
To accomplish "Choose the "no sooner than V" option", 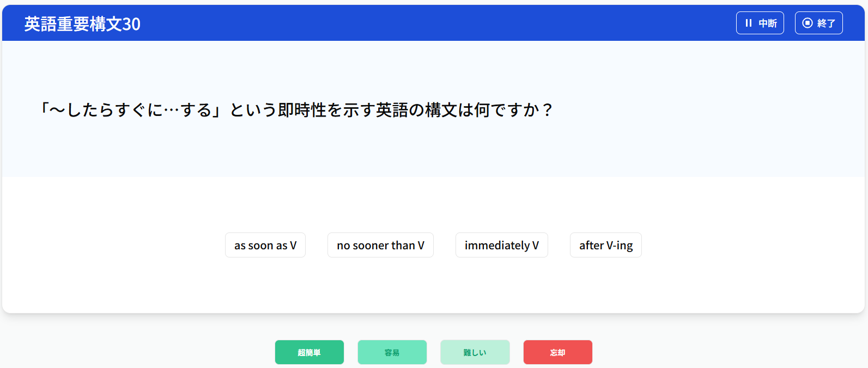I will [380, 246].
